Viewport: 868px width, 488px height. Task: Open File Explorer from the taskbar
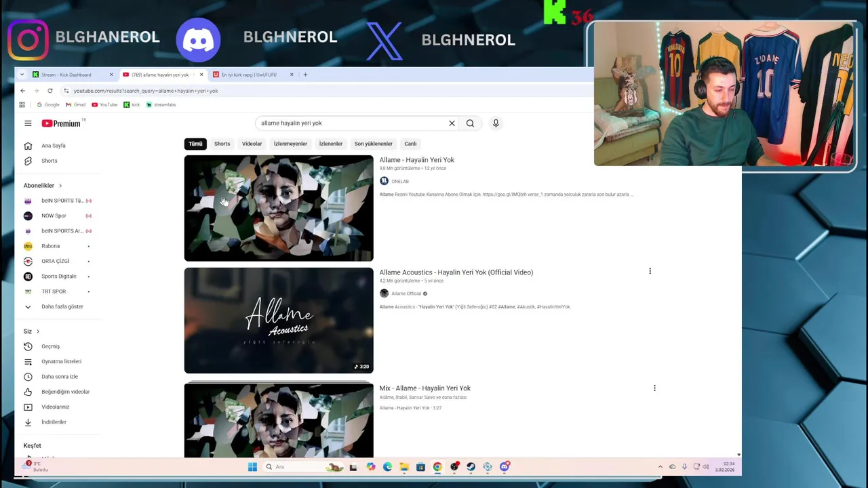[x=404, y=467]
